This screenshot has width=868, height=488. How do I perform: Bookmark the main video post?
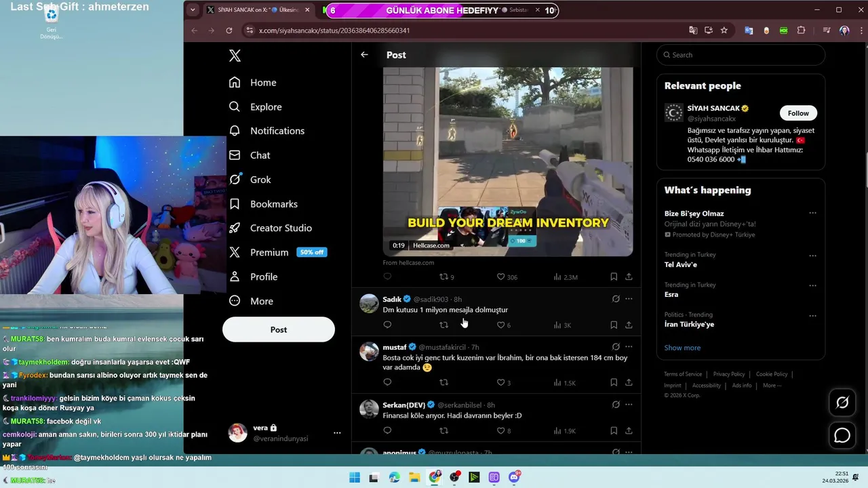click(614, 277)
